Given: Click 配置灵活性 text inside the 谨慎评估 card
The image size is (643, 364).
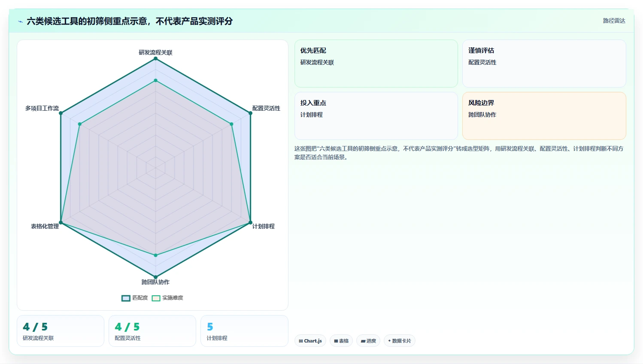Looking at the screenshot, I should (x=482, y=62).
